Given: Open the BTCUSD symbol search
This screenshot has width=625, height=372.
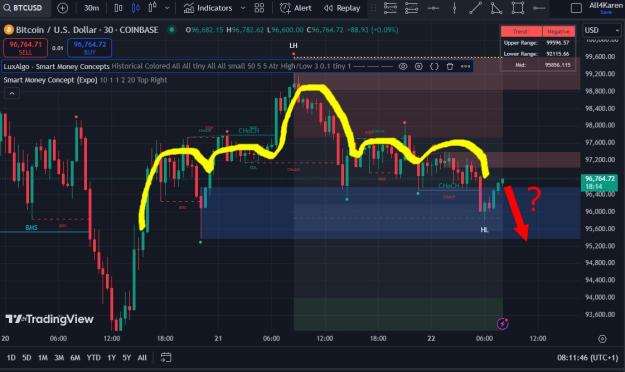Looking at the screenshot, I should pyautogui.click(x=23, y=8).
